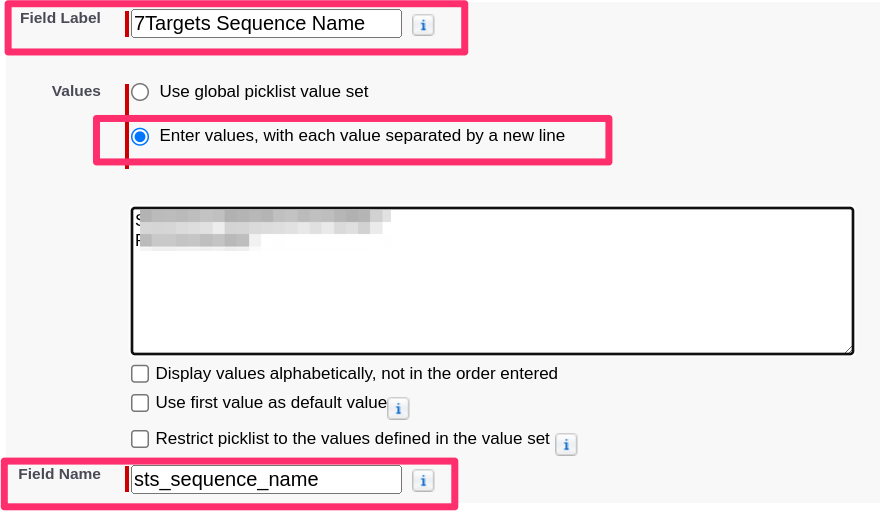Focus the Field Label text input
Image resolution: width=880 pixels, height=511 pixels.
click(266, 24)
